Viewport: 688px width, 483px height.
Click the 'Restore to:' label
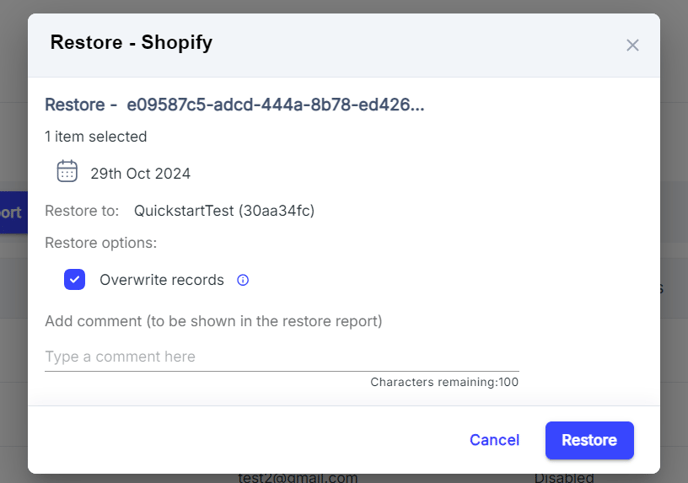[x=82, y=211]
